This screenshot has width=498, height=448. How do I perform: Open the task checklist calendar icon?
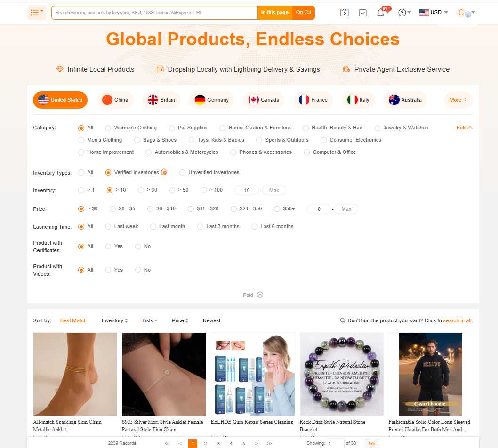tap(362, 13)
